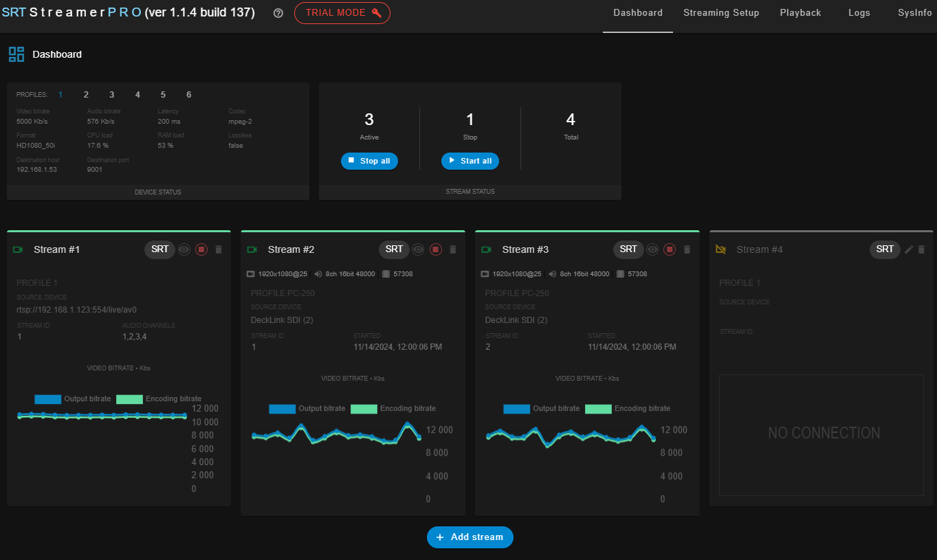The height and width of the screenshot is (560, 937).
Task: Click the SRT badge on Stream #1
Action: point(159,249)
